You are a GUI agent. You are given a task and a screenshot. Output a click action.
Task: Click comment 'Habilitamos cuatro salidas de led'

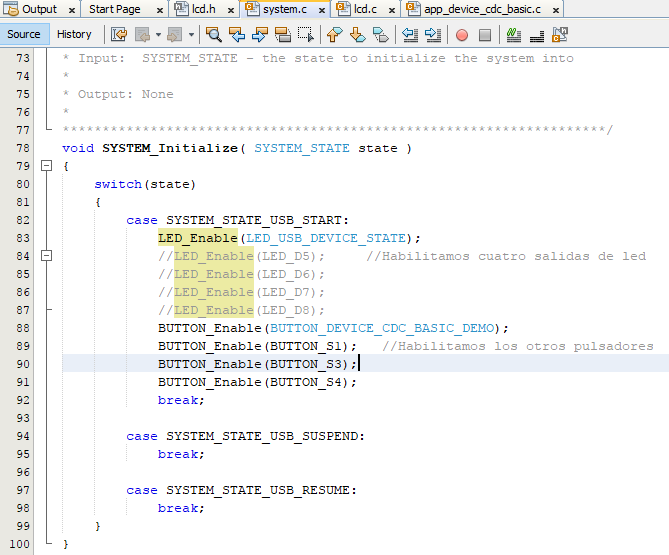tap(506, 256)
